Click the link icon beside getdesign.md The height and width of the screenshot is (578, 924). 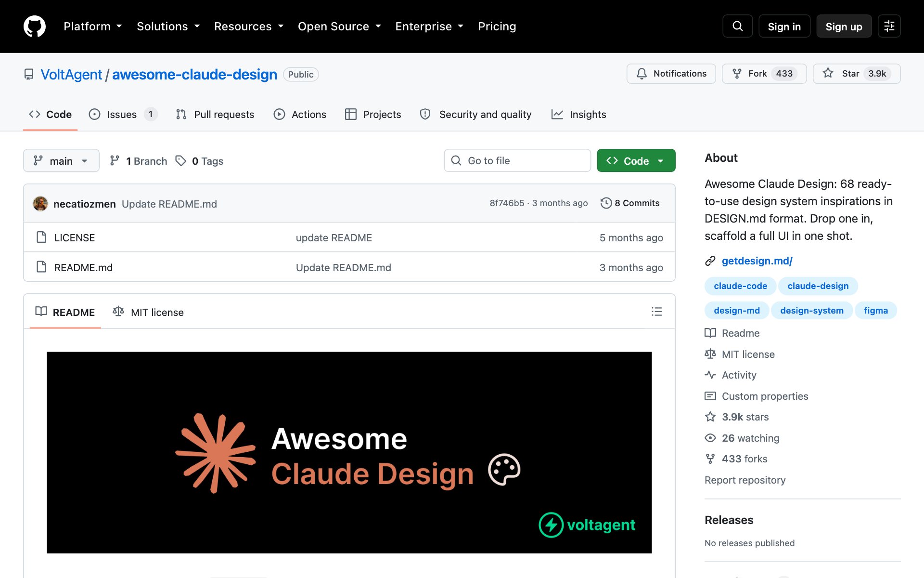710,261
